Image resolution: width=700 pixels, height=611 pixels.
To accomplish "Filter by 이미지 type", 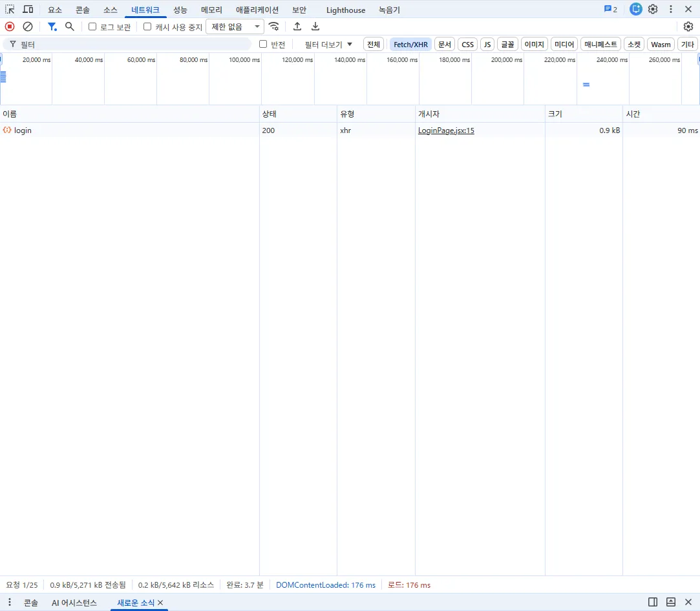I will [x=535, y=44].
